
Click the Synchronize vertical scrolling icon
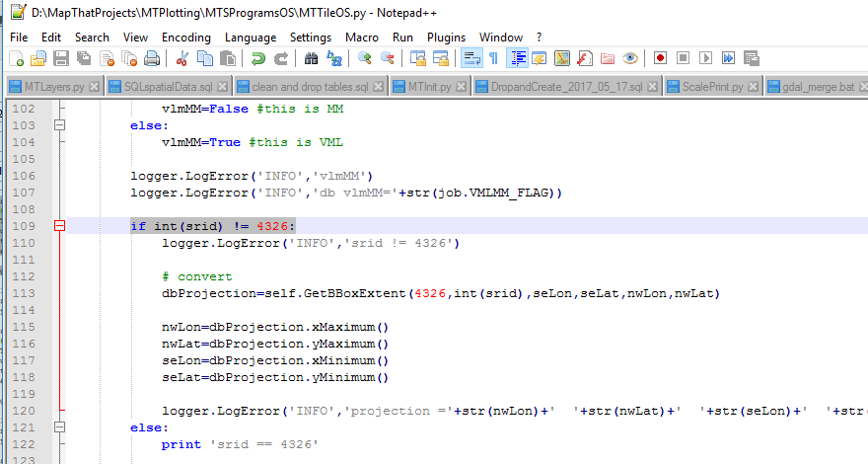(418, 58)
